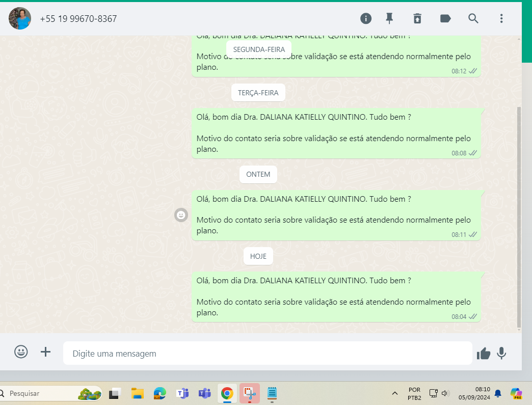Image resolution: width=532 pixels, height=405 pixels.
Task: Click the chat vertical scrollbar
Action: pyautogui.click(x=519, y=214)
